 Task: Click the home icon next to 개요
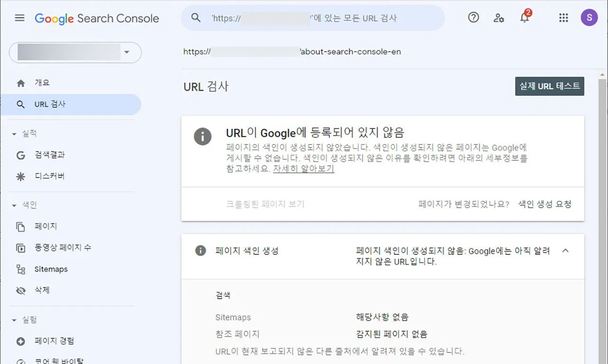pyautogui.click(x=20, y=83)
